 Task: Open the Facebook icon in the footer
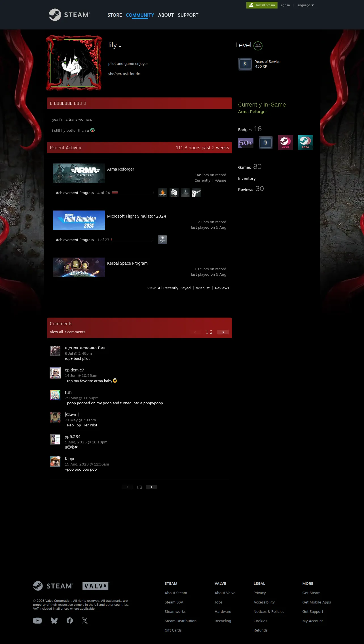pyautogui.click(x=70, y=620)
